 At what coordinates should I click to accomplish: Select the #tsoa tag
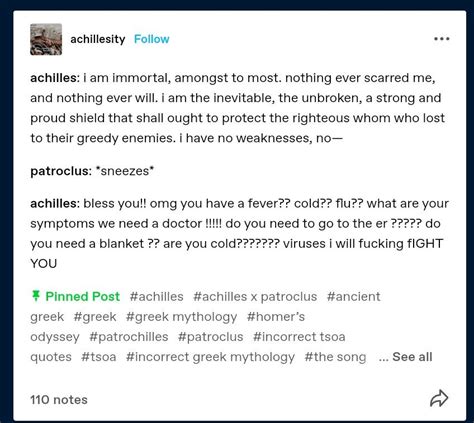pos(99,357)
